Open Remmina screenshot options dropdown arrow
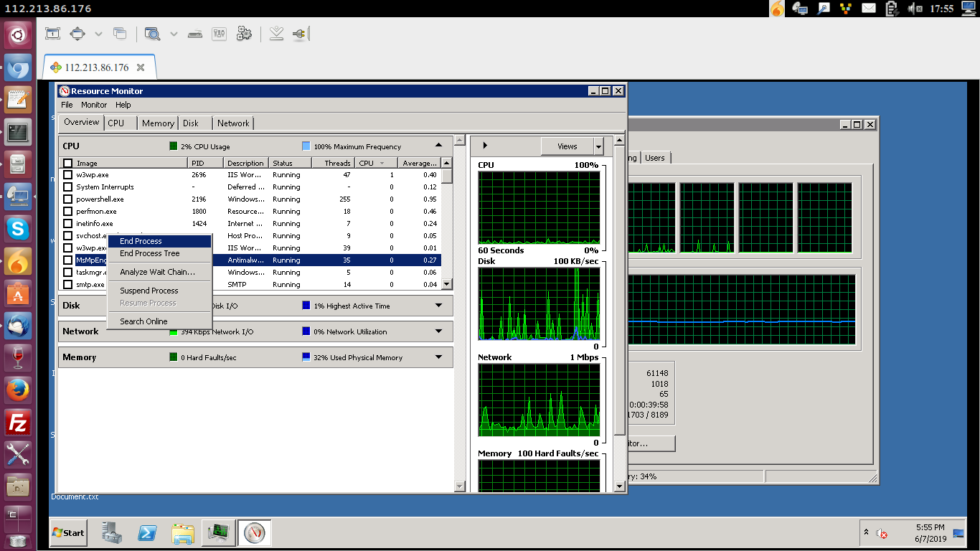The width and height of the screenshot is (980, 551). point(174,34)
